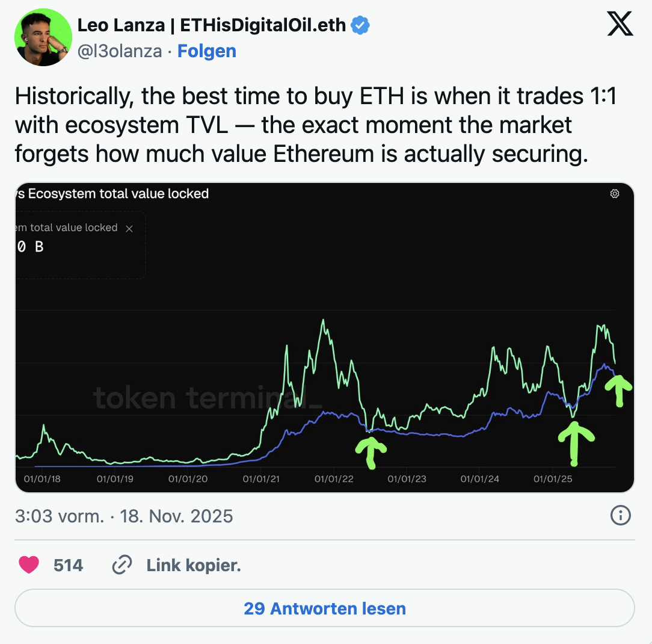Click the Link kopier. label
Screen dimensions: 652x644
(x=192, y=565)
